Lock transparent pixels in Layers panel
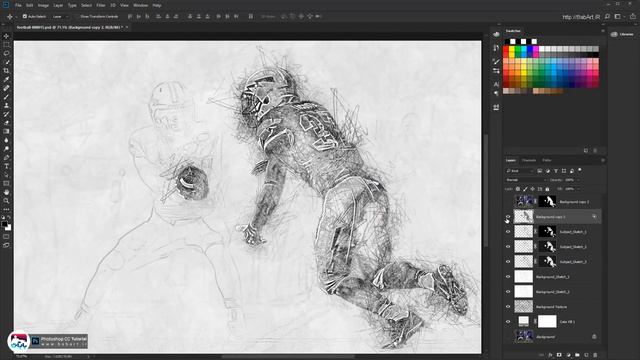Viewport: 640px width, 360px height. tap(518, 189)
